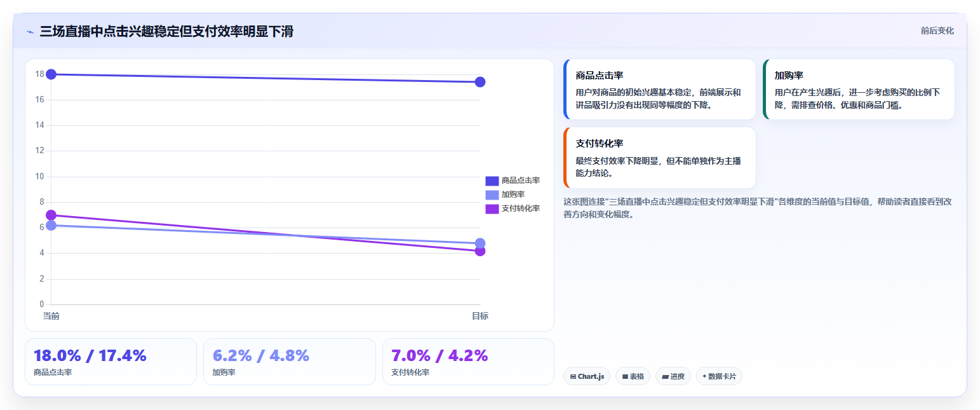Select the Chart.js tag chip

[586, 376]
